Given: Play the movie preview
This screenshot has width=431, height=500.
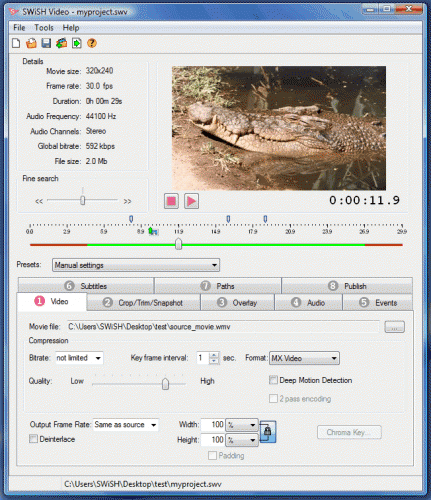Looking at the screenshot, I should 191,201.
